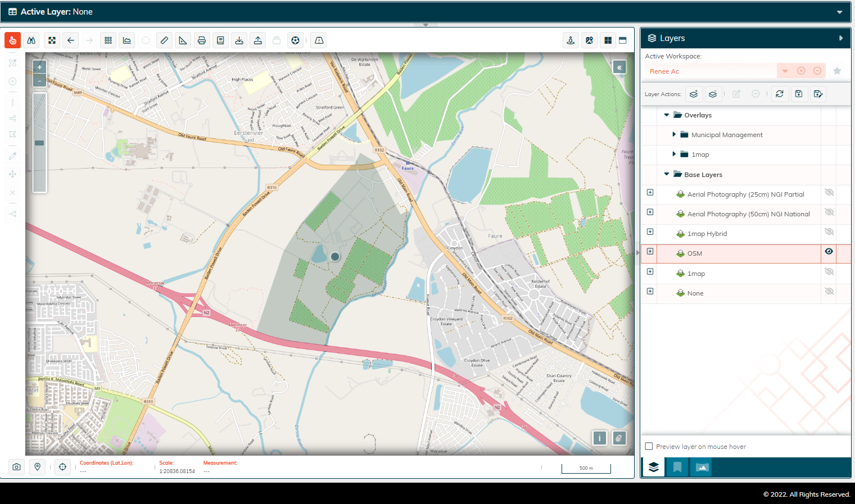Select the Aerial Photography (50cm) NGI National layer
The width and height of the screenshot is (855, 504).
coord(748,214)
